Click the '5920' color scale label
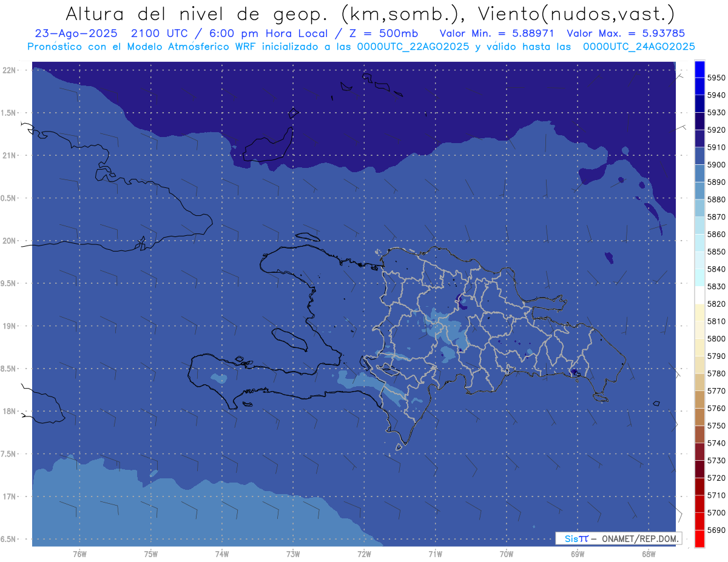This screenshot has width=728, height=562. click(716, 130)
